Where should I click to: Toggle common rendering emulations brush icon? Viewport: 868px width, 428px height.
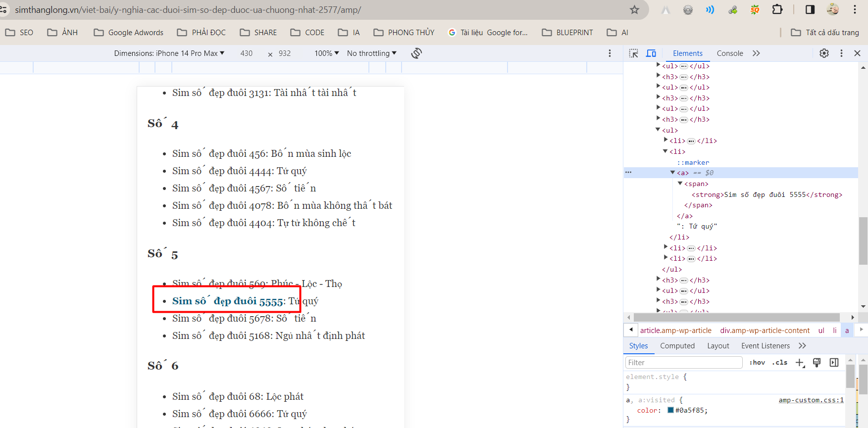click(x=817, y=363)
